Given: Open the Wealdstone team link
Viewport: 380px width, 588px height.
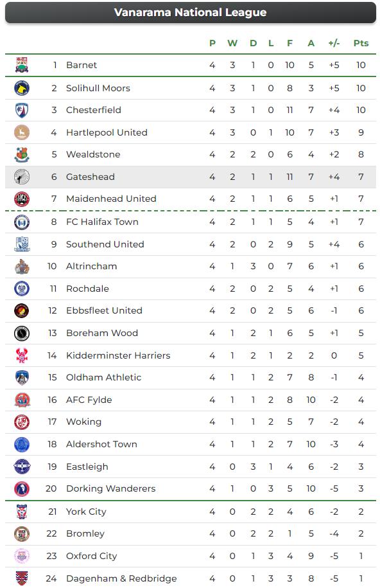Looking at the screenshot, I should coord(93,154).
